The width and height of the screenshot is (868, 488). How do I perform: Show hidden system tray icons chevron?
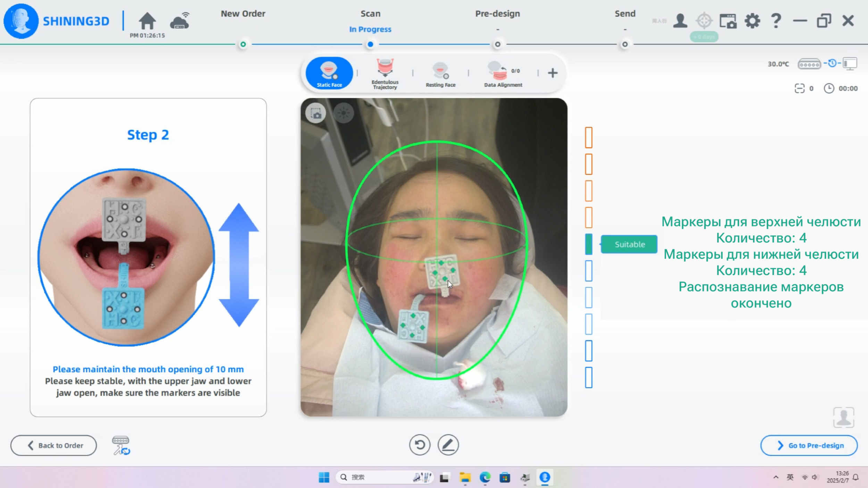click(x=776, y=477)
